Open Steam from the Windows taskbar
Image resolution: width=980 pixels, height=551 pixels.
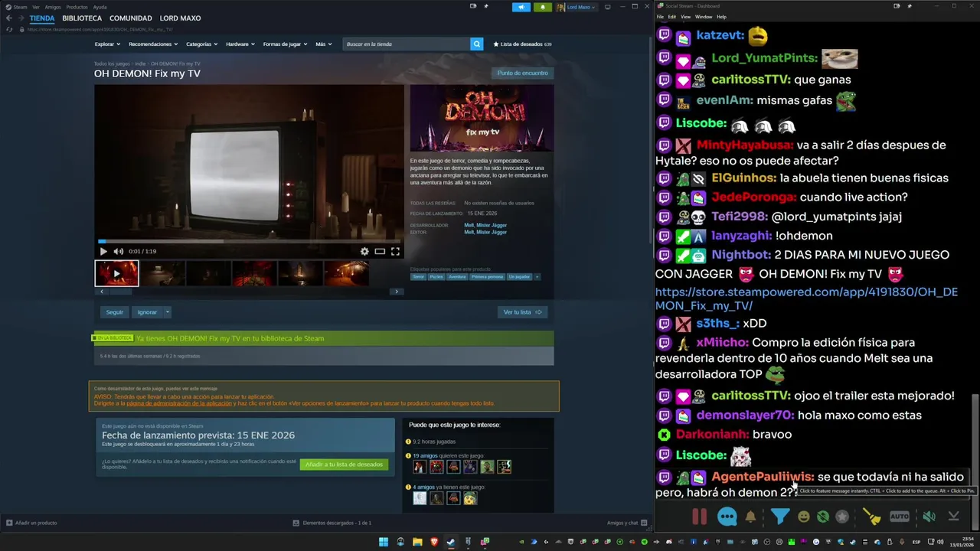451,542
